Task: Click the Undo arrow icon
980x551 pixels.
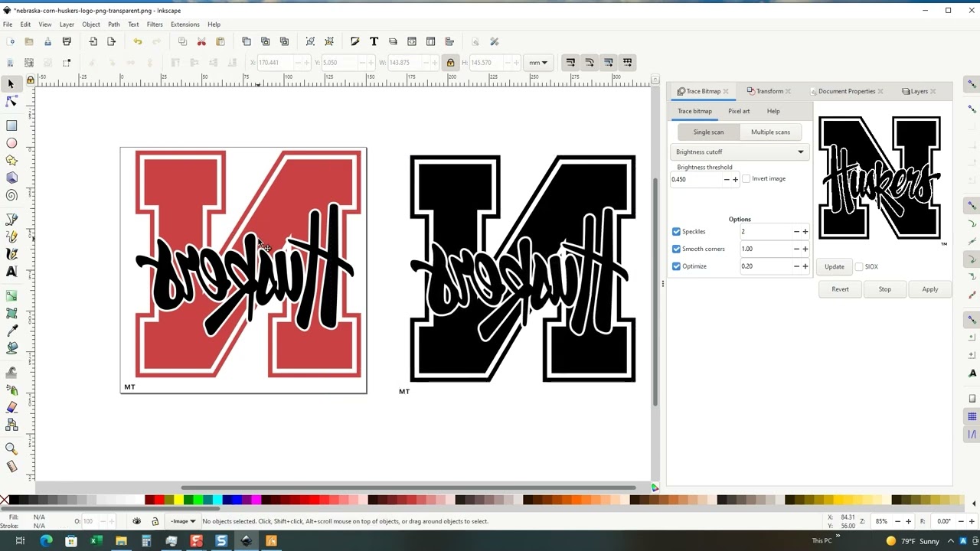Action: (137, 41)
